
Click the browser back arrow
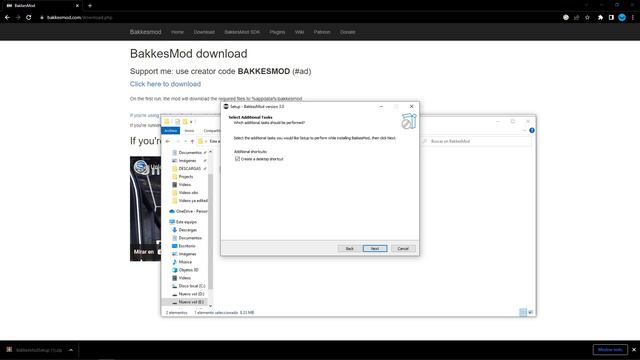click(7, 18)
